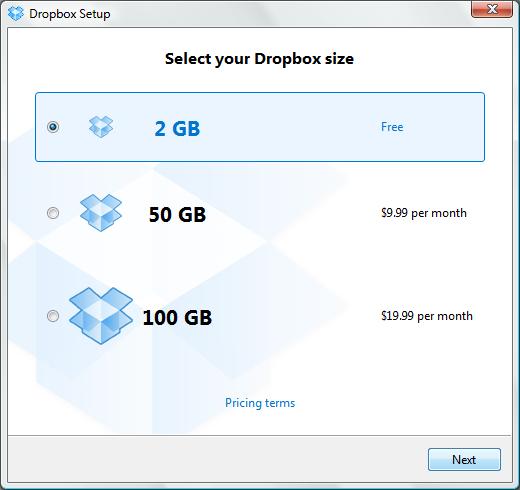Pick the 100 GB plan radio button
Image resolution: width=520 pixels, height=490 pixels.
(x=53, y=315)
